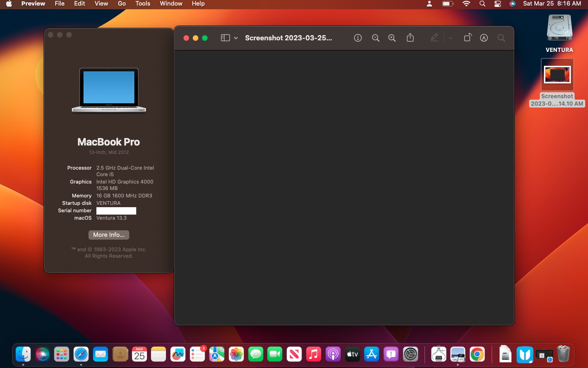The width and height of the screenshot is (588, 368).
Task: Select '16 GB 1600 MHz DDR3' memory value
Action: pyautogui.click(x=124, y=196)
